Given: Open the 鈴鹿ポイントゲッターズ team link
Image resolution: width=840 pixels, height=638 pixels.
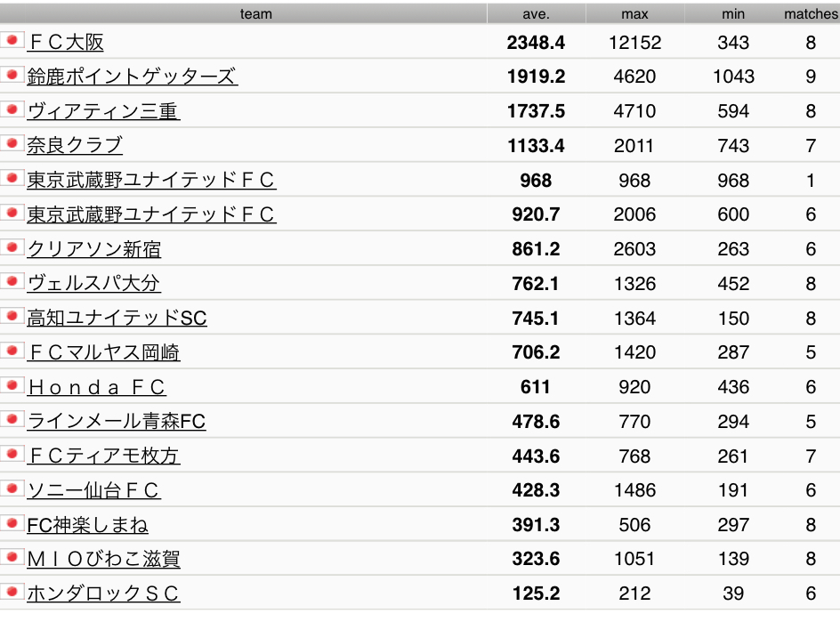Looking at the screenshot, I should [132, 77].
